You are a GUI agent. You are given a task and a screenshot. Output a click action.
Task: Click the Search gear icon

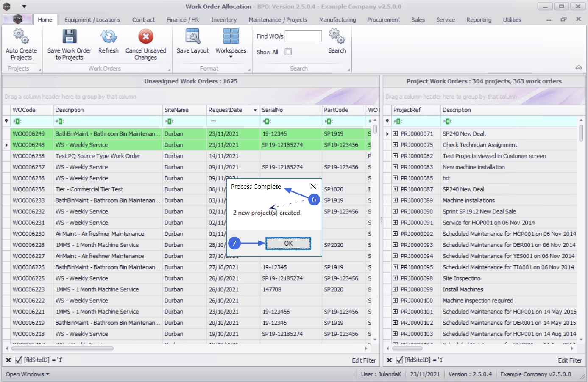(337, 36)
